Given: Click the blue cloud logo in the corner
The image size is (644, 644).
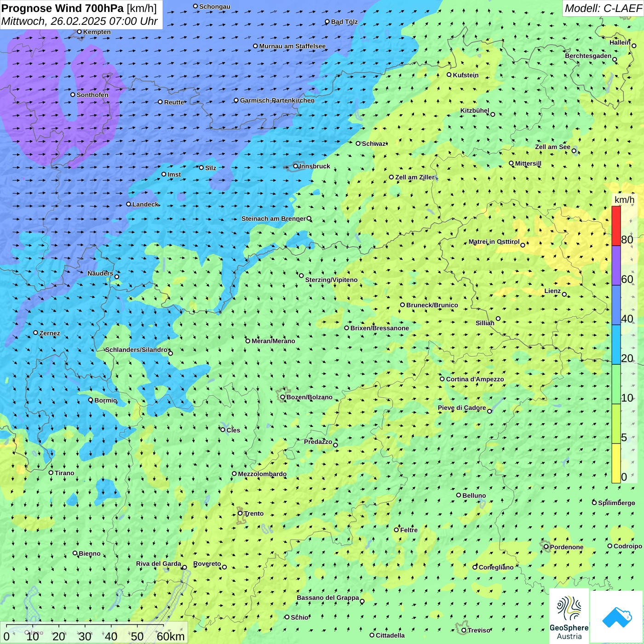Looking at the screenshot, I should click(x=616, y=617).
